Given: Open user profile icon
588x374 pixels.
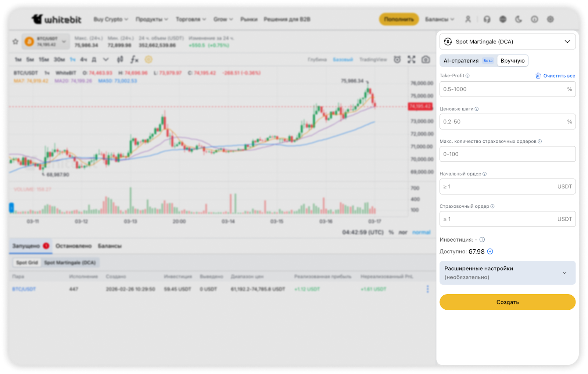Looking at the screenshot, I should point(468,19).
